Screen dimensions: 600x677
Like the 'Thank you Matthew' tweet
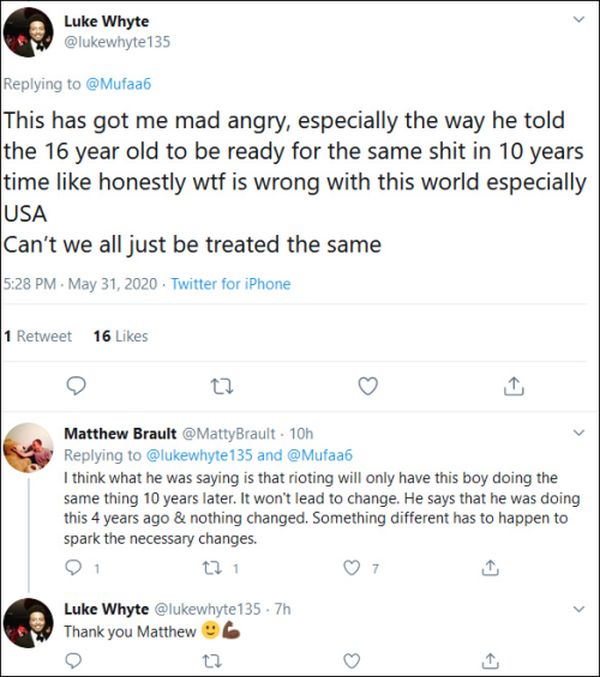[351, 661]
